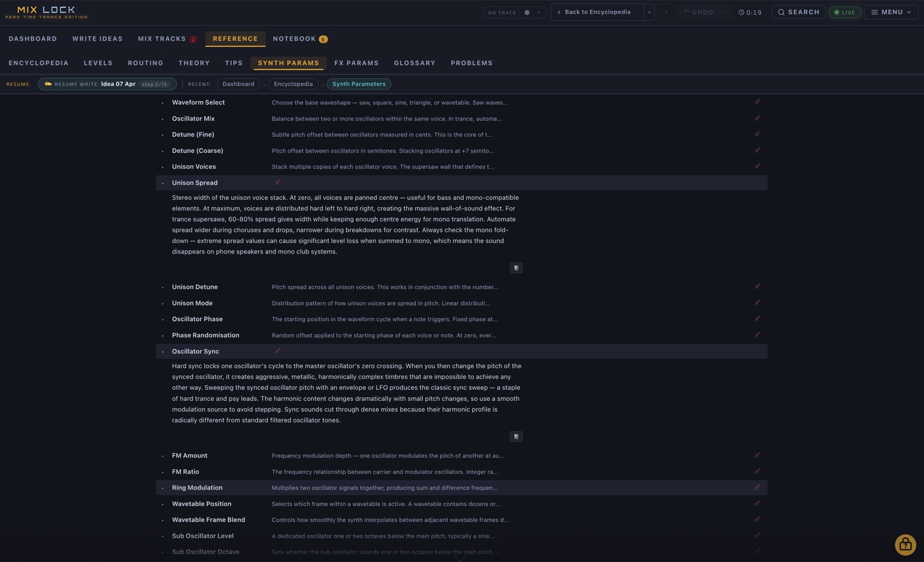Click the Unison Mode description text

381,303
